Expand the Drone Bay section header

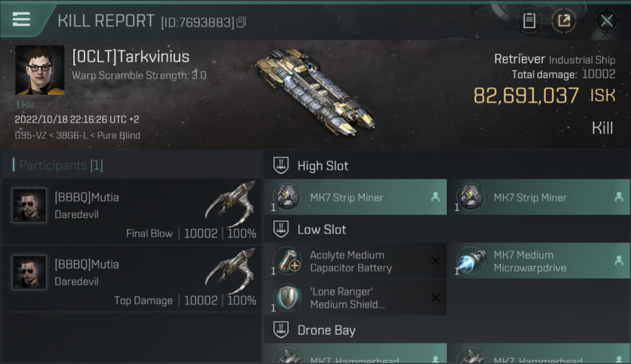click(x=447, y=330)
